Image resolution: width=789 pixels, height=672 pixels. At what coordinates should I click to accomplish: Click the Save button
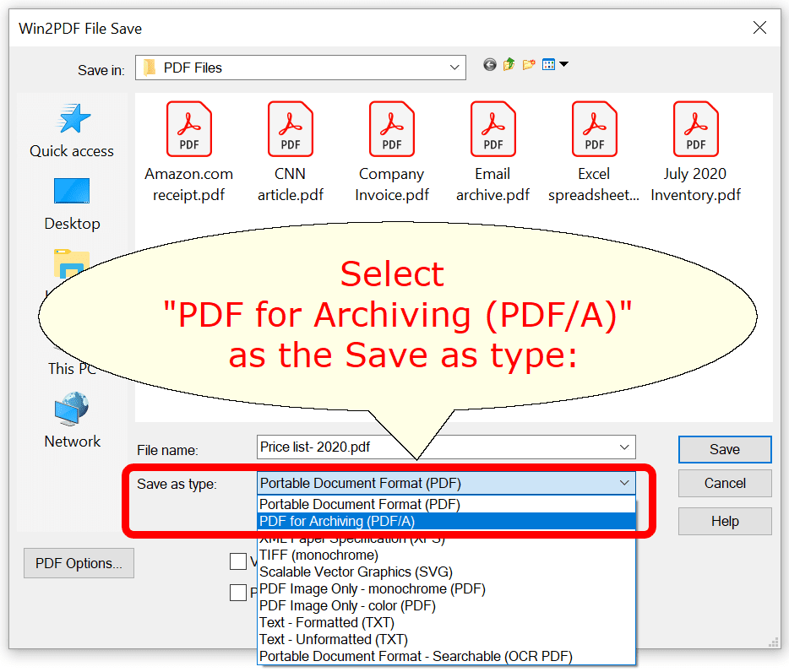pyautogui.click(x=724, y=449)
